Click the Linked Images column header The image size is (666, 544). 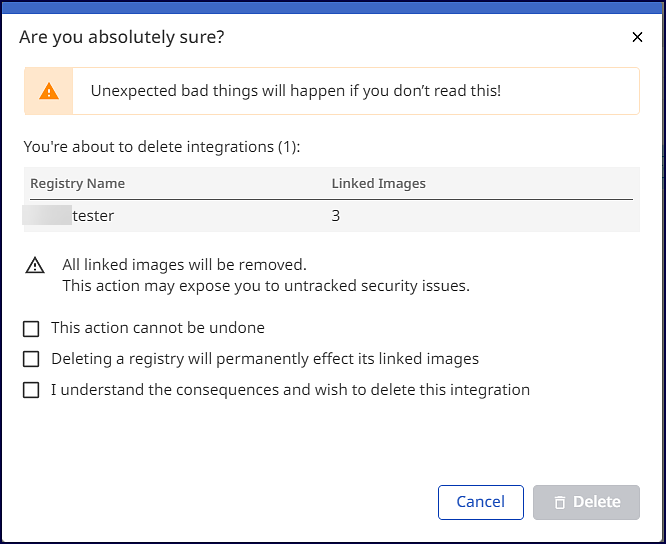pos(379,184)
